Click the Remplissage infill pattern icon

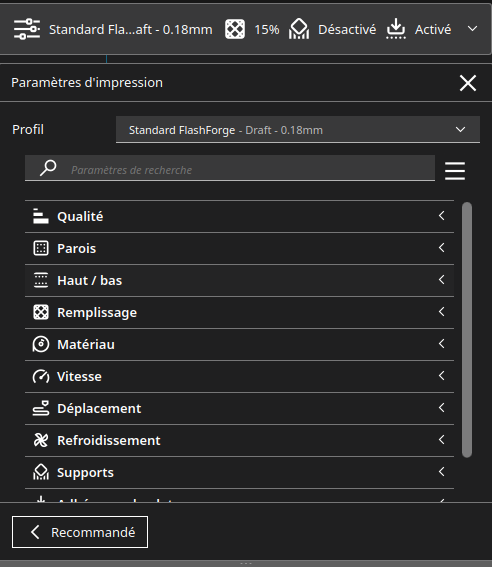[x=41, y=312]
